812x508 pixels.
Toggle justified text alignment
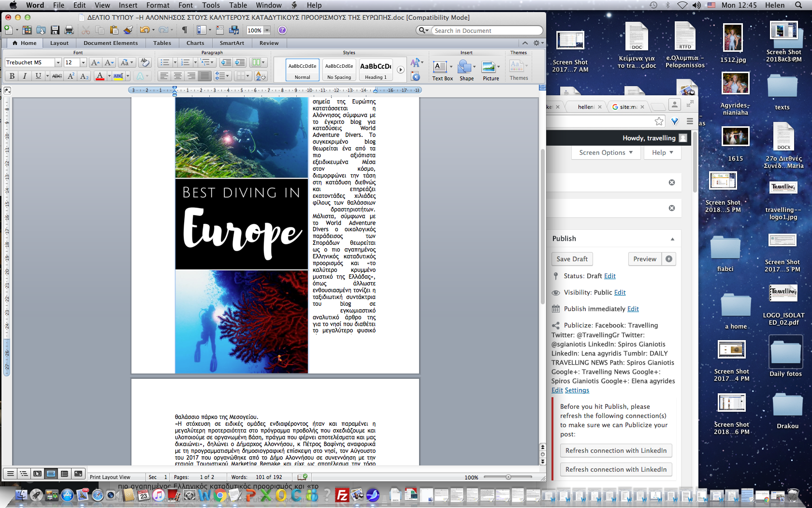(205, 76)
